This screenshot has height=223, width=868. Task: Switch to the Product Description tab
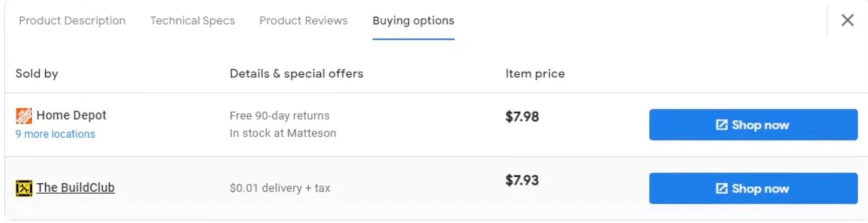[72, 21]
